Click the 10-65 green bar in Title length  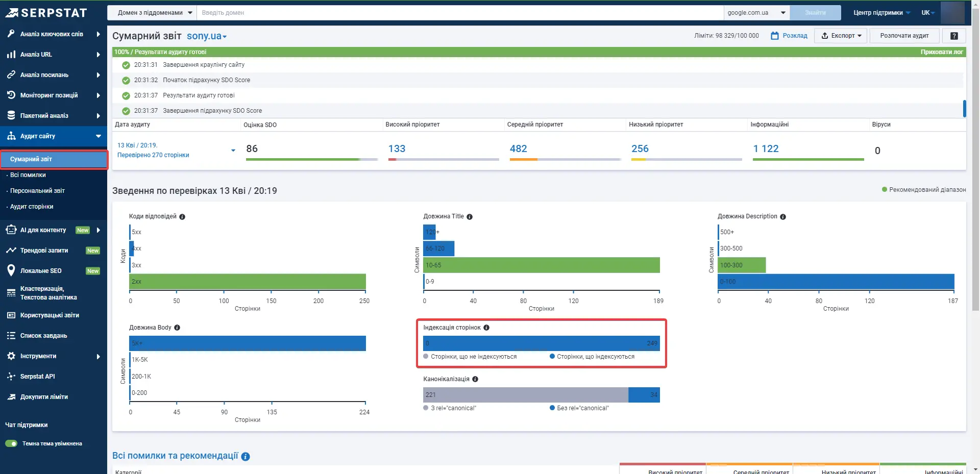pyautogui.click(x=542, y=265)
